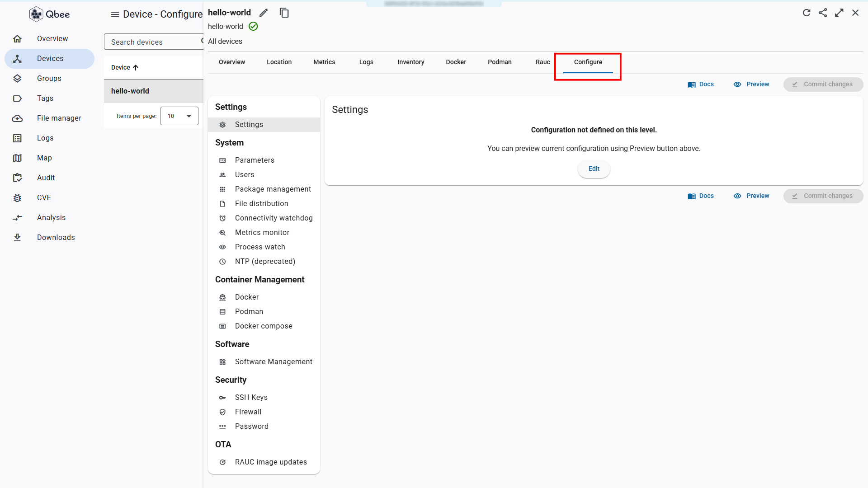Switch to device Overview tab
The image size is (868, 488).
click(x=232, y=62)
